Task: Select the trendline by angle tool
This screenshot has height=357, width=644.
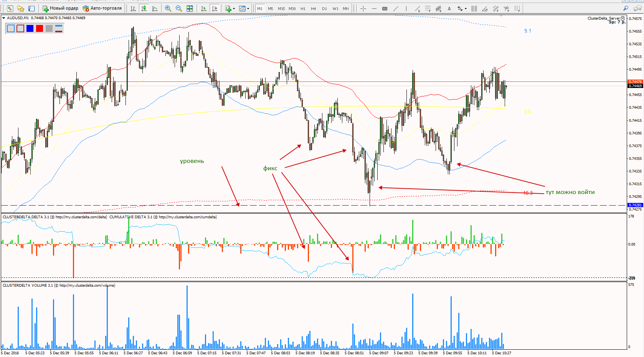Action: point(485,8)
